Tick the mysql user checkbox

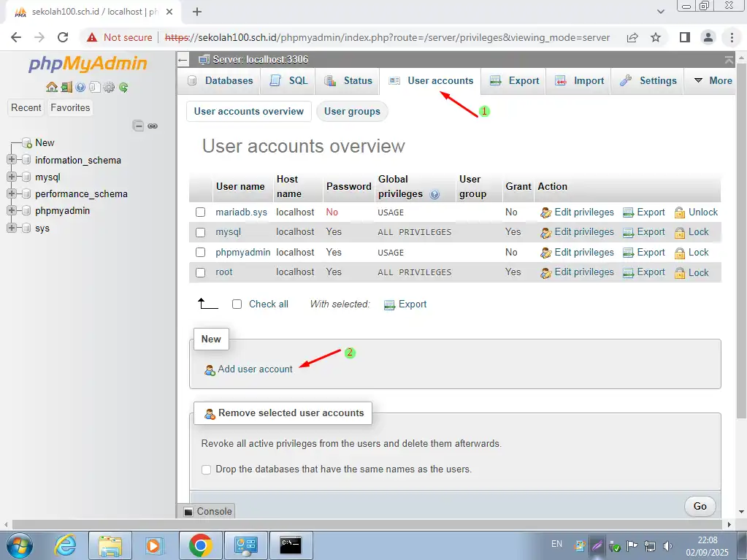201,232
